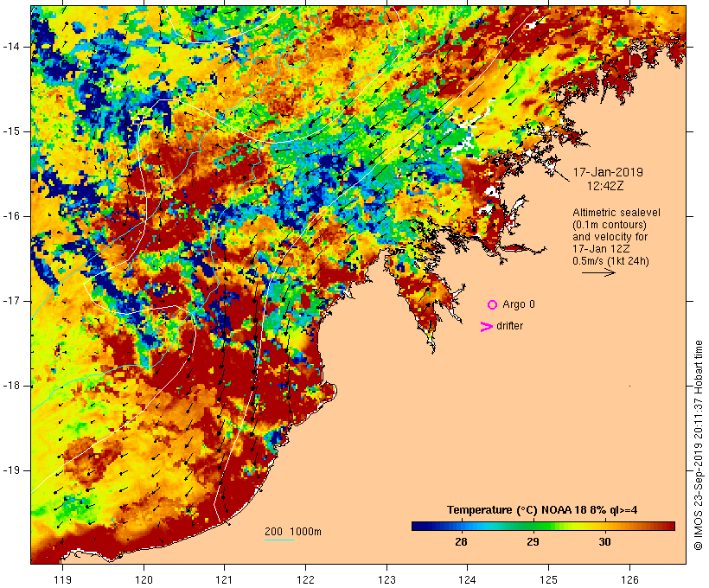The image size is (709, 588).
Task: Click the '200' depth contour label
Action: click(x=273, y=532)
